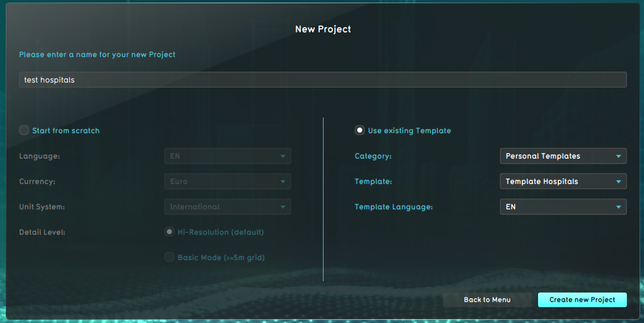Click the arrow icon on the Unit System dropdown
This screenshot has width=644, height=323.
tap(283, 207)
